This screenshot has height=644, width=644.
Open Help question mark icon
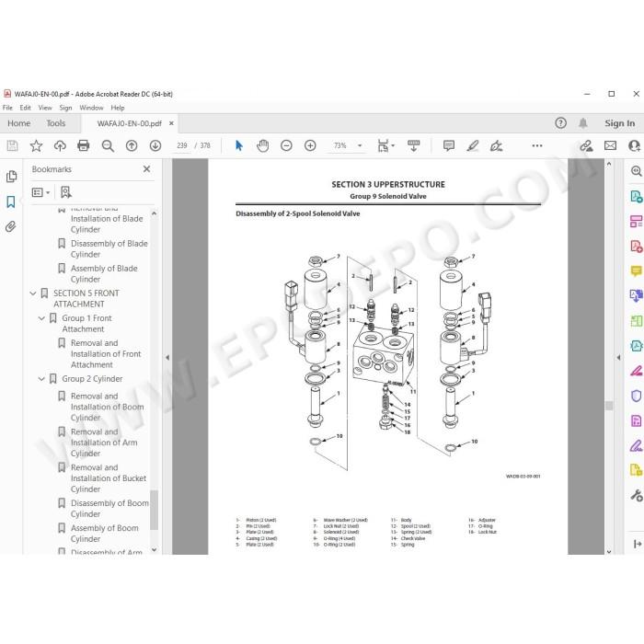click(560, 123)
